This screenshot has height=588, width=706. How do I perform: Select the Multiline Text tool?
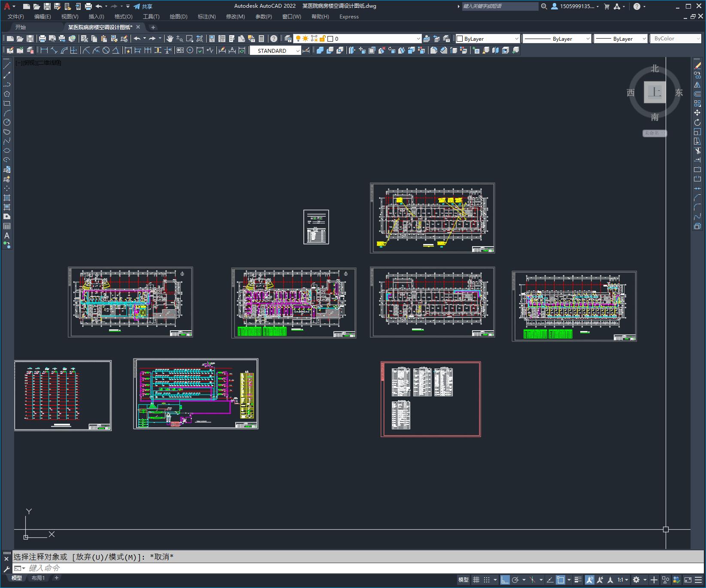7,235
